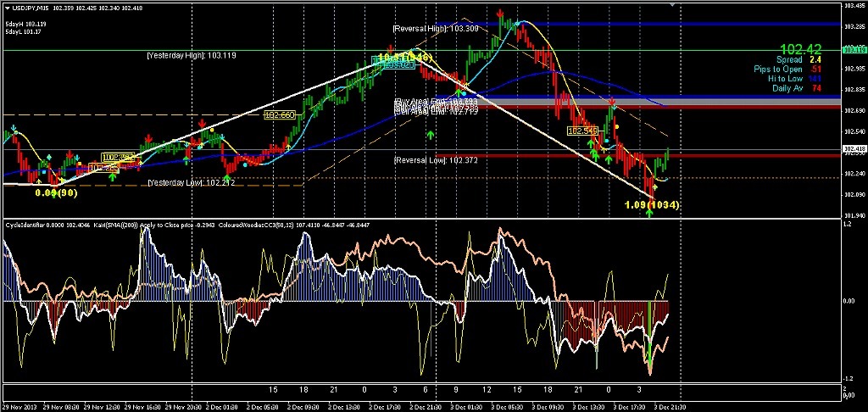The image size is (868, 412).
Task: Select the [Reversal High]: 103.309 label
Action: (x=436, y=28)
